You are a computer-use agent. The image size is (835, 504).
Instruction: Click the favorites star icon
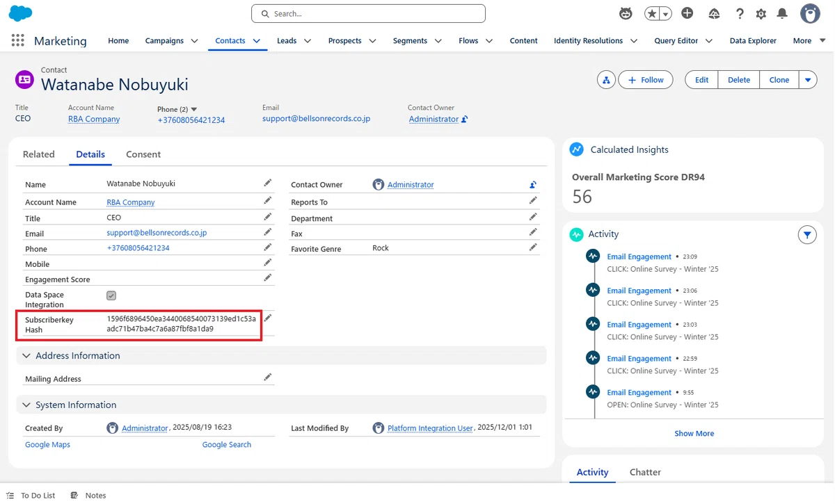pyautogui.click(x=652, y=13)
